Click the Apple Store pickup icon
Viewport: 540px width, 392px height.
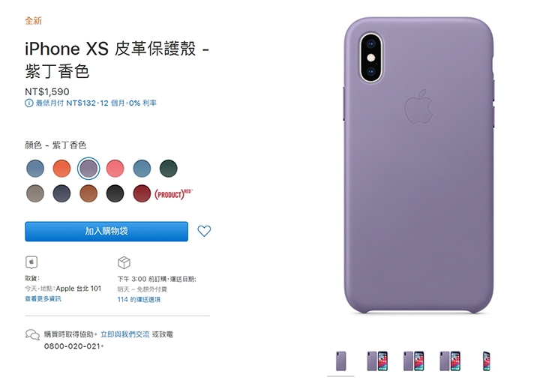pos(31,262)
